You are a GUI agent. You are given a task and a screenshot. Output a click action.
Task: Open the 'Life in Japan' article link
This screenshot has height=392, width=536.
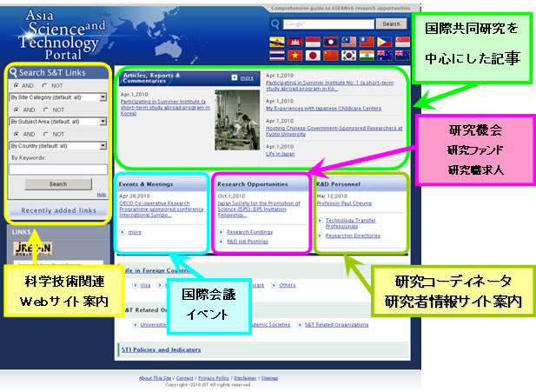(281, 154)
